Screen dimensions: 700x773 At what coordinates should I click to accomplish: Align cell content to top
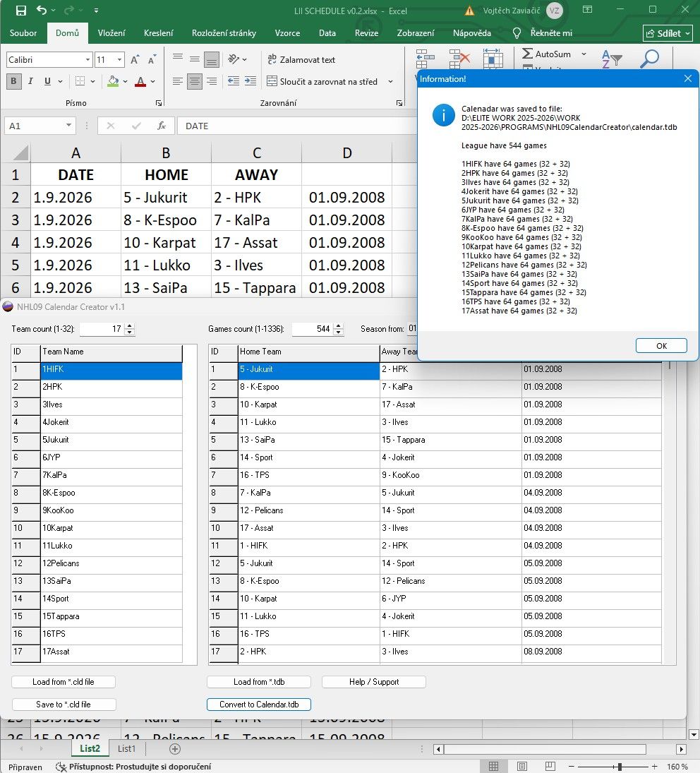(x=178, y=59)
